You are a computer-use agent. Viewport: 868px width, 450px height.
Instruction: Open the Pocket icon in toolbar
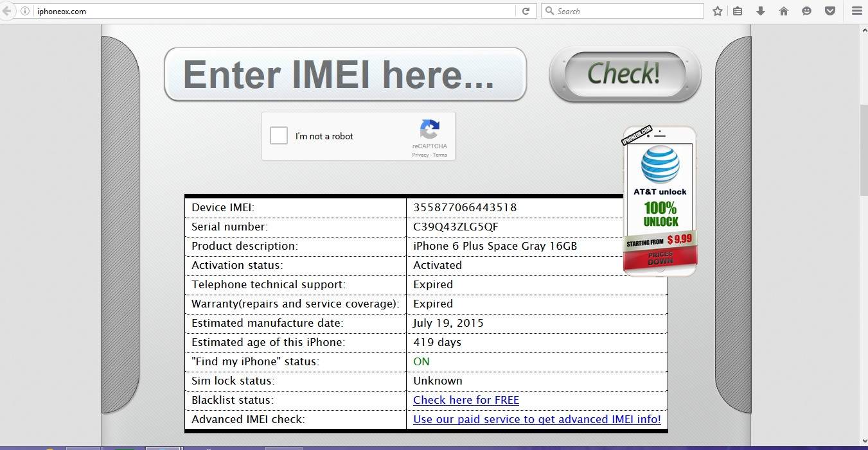830,11
